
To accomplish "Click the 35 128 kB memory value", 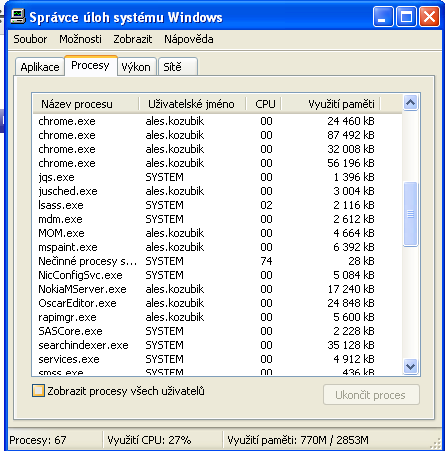I will (x=351, y=345).
